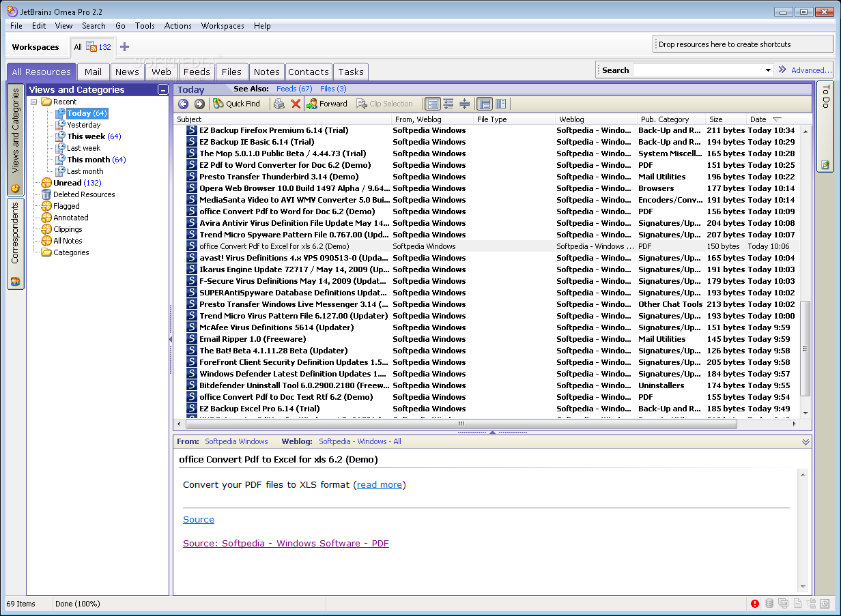
Task: Select the Yesterday view
Action: (x=83, y=125)
